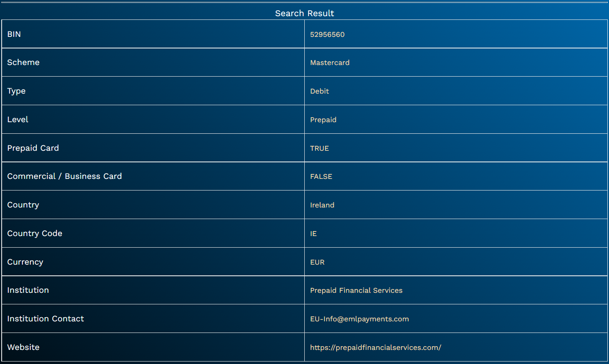Viewport: 609px width, 364px height.
Task: Select the Debit type value
Action: pos(319,91)
